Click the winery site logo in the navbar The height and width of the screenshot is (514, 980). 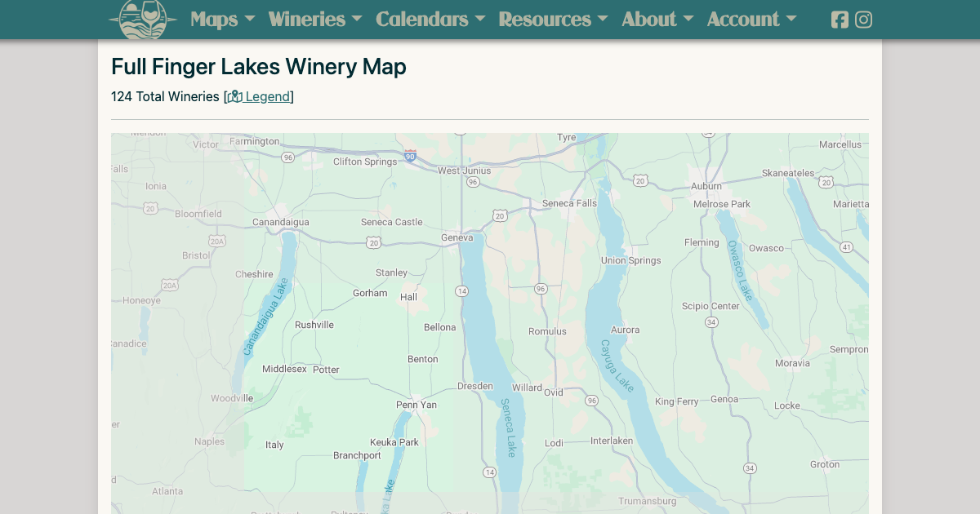140,18
